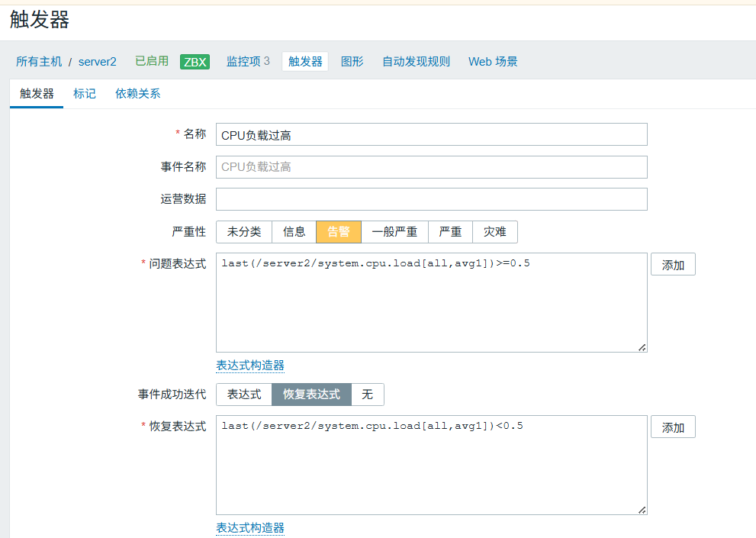The height and width of the screenshot is (538, 756).
Task: Open 表达式构造器 below 恢复表达式
Action: click(249, 528)
